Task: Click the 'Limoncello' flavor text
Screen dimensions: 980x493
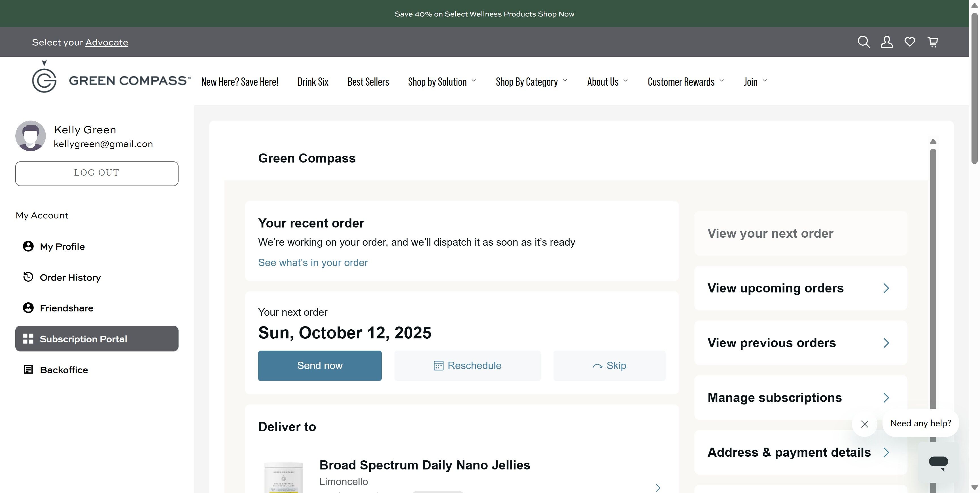Action: 343,482
